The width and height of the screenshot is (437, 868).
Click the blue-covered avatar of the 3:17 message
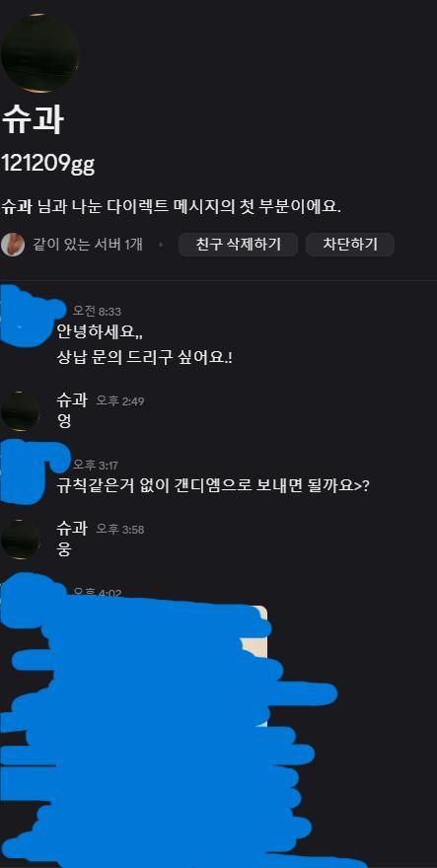point(25,471)
